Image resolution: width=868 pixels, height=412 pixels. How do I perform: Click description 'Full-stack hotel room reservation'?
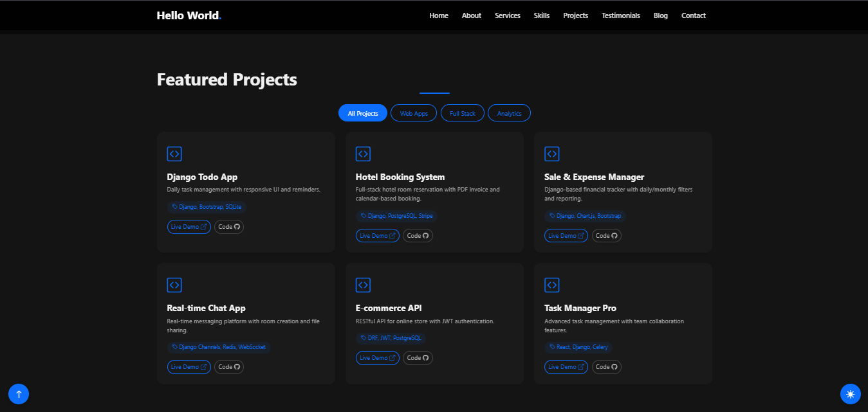428,194
